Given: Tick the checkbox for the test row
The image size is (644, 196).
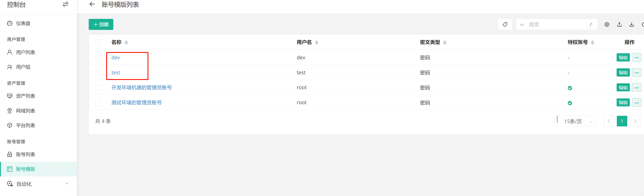Looking at the screenshot, I should pos(98,73).
